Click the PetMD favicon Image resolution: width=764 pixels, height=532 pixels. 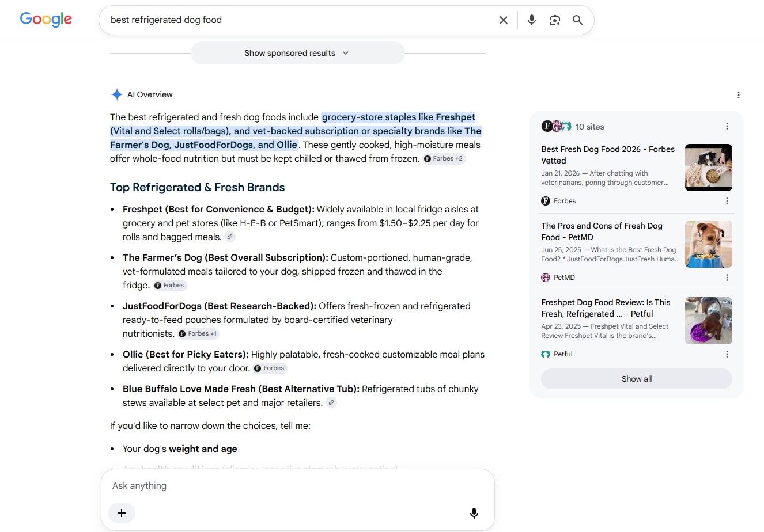[546, 278]
